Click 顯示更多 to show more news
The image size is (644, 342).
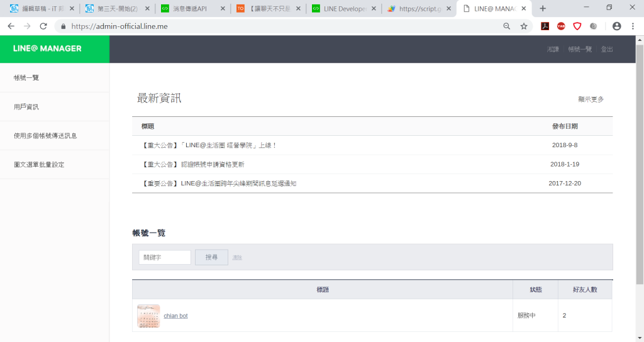click(591, 99)
